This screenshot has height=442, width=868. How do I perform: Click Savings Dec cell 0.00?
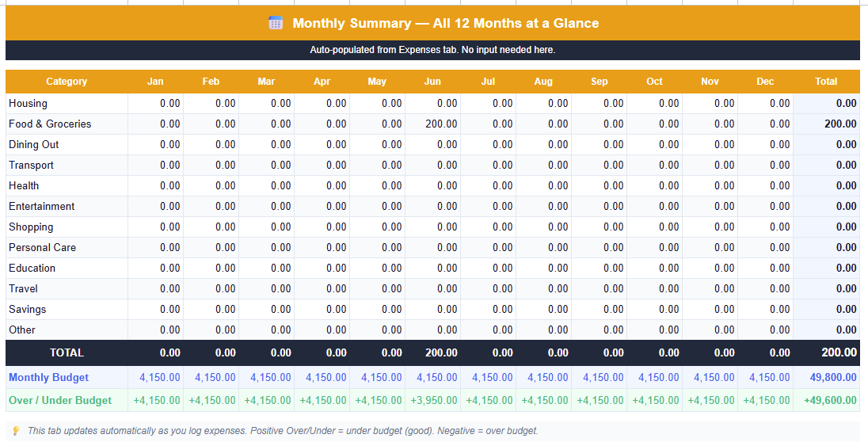tap(766, 309)
